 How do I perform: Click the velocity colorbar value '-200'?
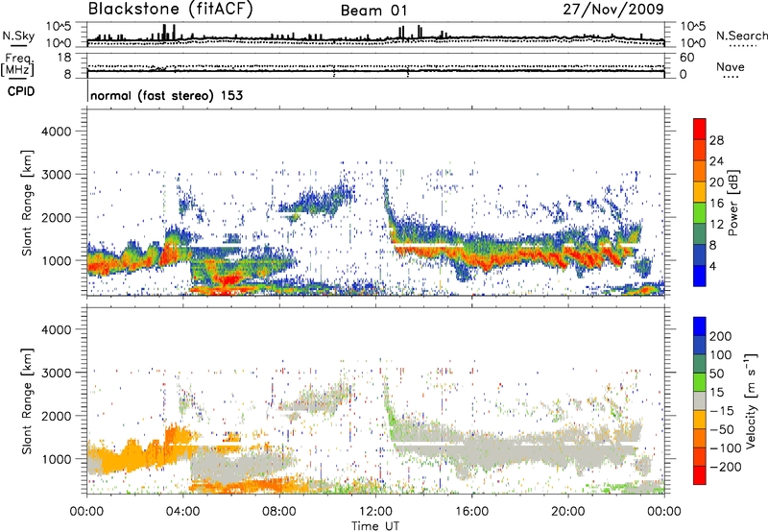725,467
